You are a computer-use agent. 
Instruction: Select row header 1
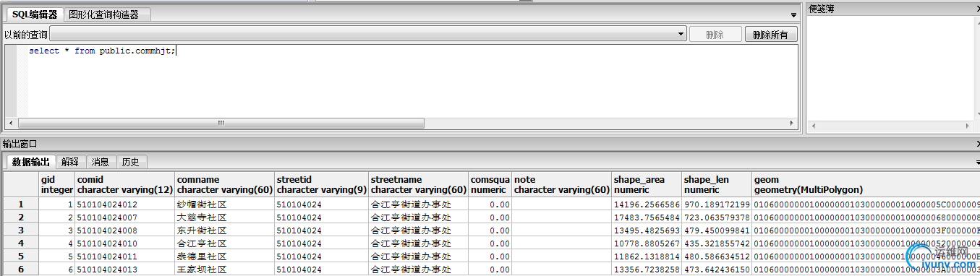20,204
